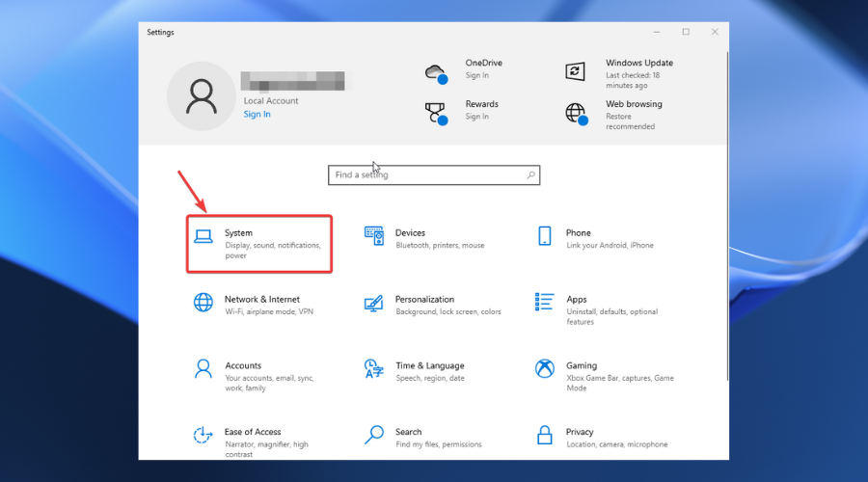Viewport: 868px width, 482px height.
Task: Click the user profile avatar picture
Action: pyautogui.click(x=202, y=96)
